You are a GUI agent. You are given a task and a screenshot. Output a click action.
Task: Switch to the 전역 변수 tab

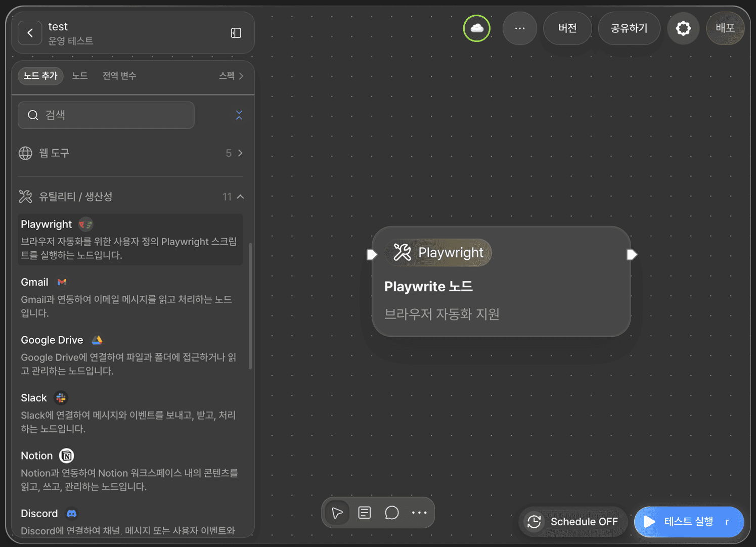coord(119,76)
